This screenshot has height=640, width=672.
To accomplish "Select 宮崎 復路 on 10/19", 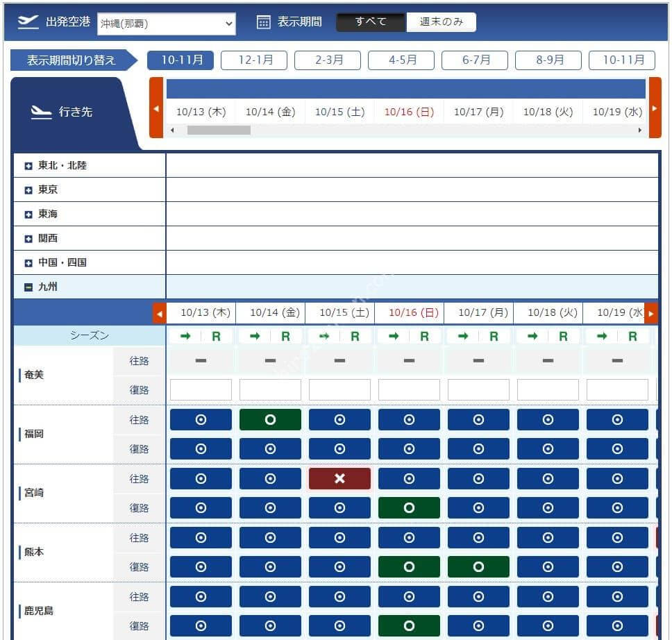I will tap(618, 508).
